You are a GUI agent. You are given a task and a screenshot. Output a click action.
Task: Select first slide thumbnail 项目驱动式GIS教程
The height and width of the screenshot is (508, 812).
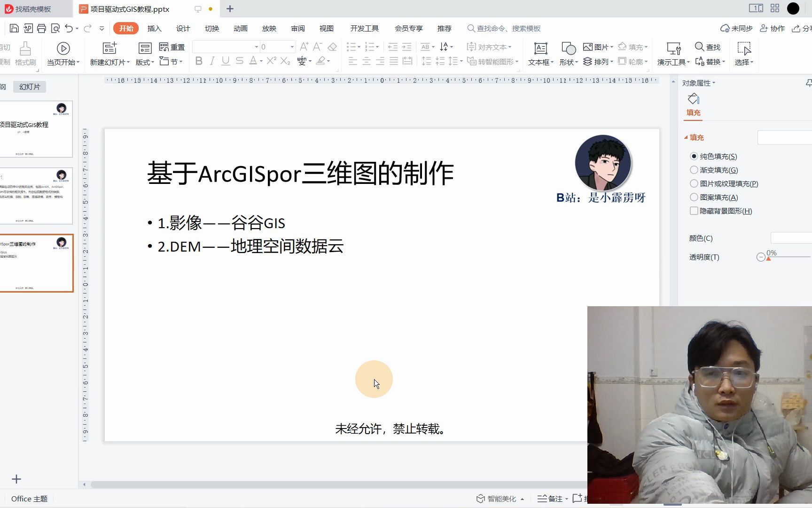coord(36,129)
